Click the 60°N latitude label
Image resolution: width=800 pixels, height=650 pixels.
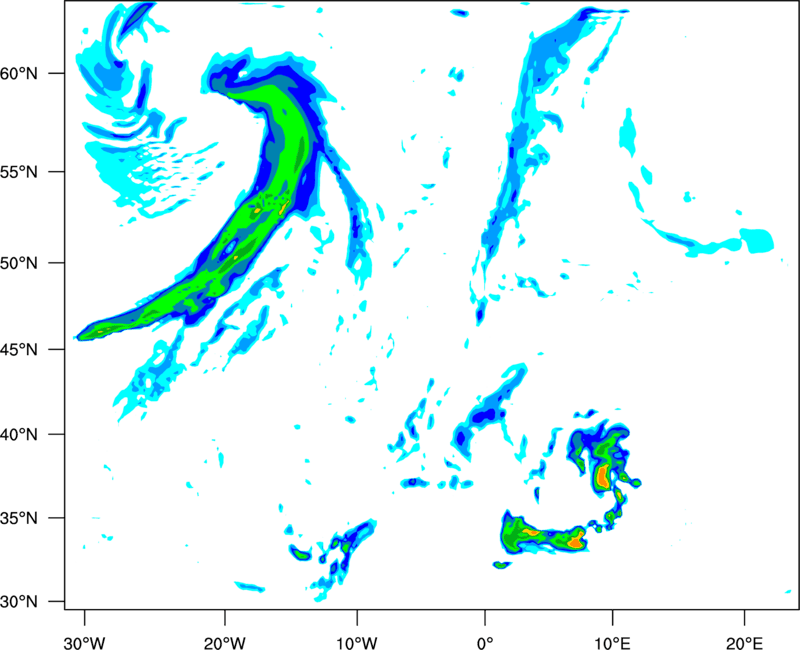point(19,73)
